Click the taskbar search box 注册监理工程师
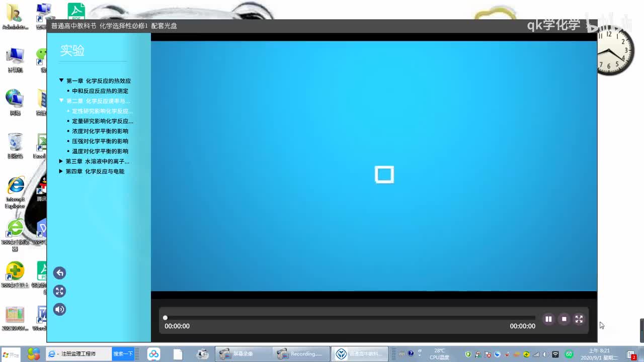Viewport: 644px width, 362px height. coord(79,354)
